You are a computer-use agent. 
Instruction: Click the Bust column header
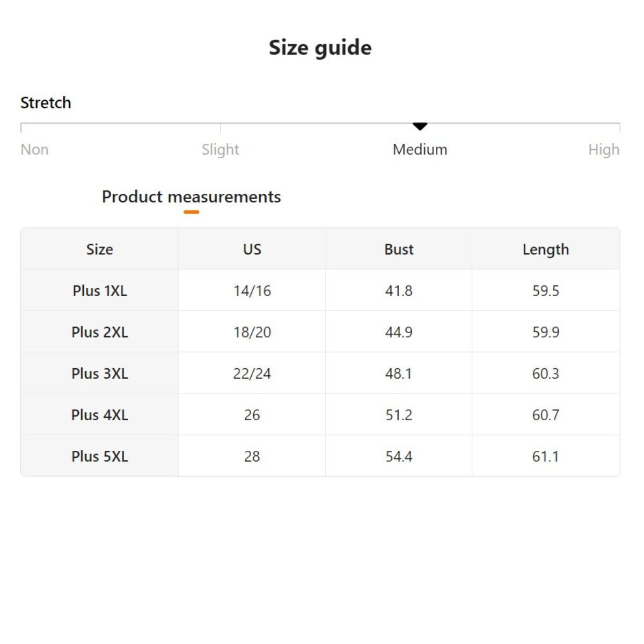399,249
